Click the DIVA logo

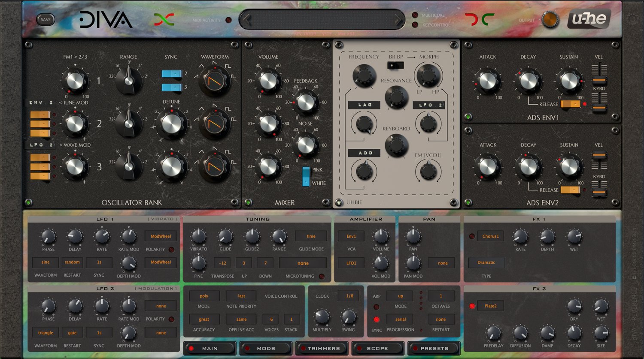point(106,20)
